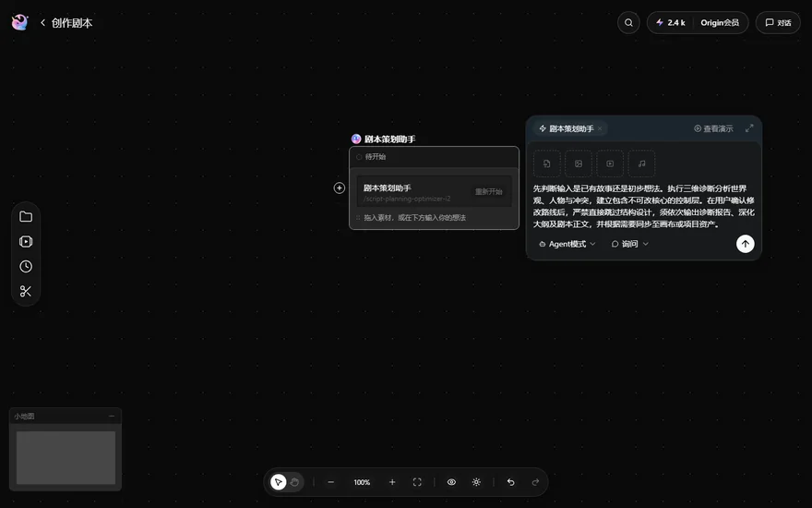Send the prompt with the up-arrow button

[746, 244]
